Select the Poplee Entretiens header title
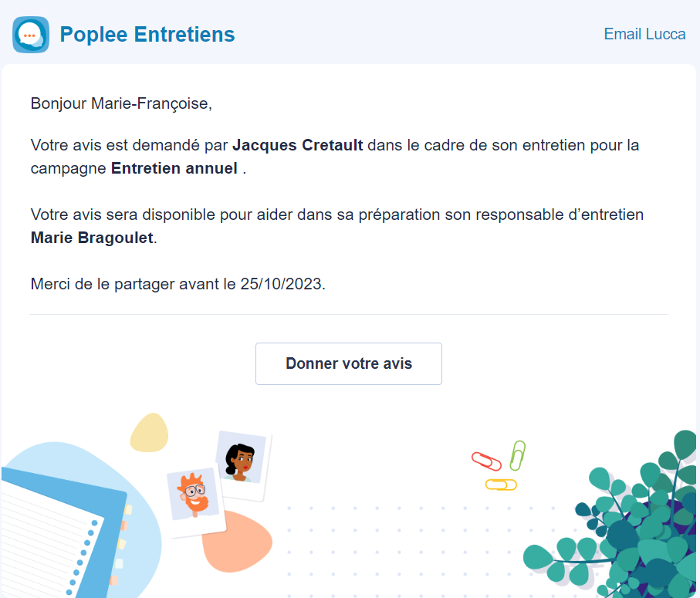The width and height of the screenshot is (700, 598). [x=147, y=35]
